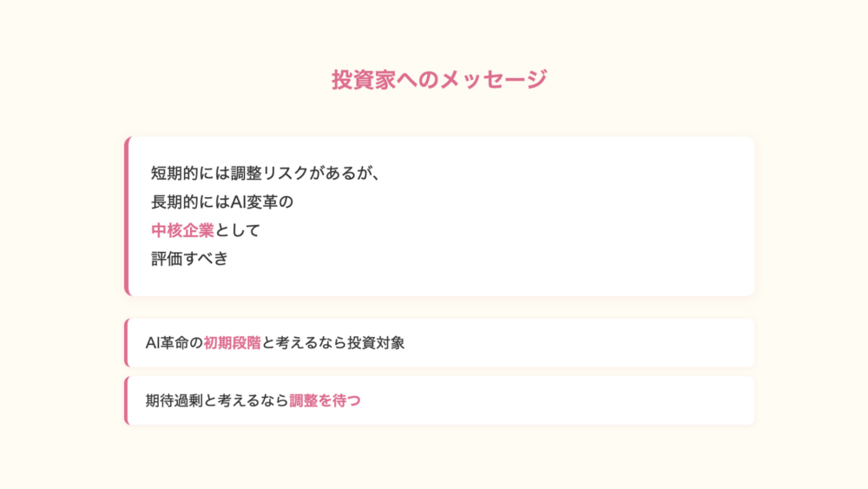
Task: Click the pink highlighted text 中核企業
Action: tap(182, 230)
